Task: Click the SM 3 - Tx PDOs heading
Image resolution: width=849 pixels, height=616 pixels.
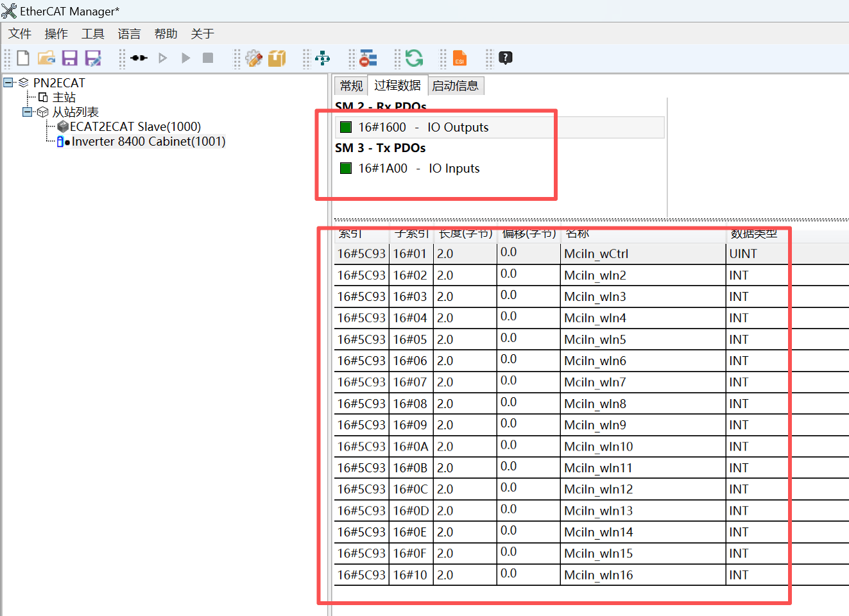Action: [381, 148]
